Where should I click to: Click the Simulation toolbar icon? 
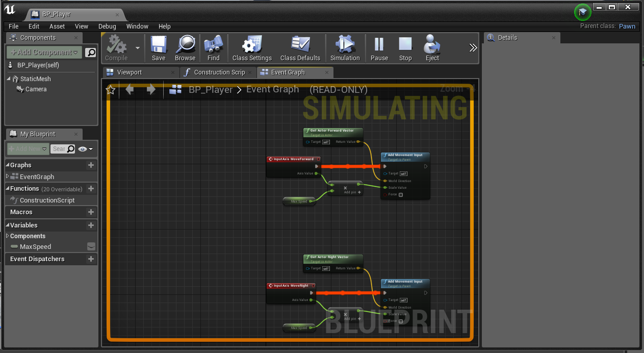coord(345,48)
